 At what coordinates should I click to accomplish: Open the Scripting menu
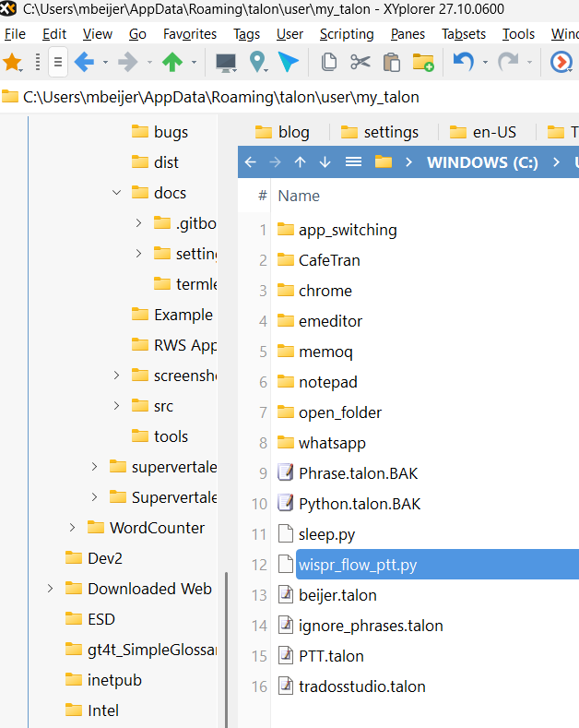[347, 34]
